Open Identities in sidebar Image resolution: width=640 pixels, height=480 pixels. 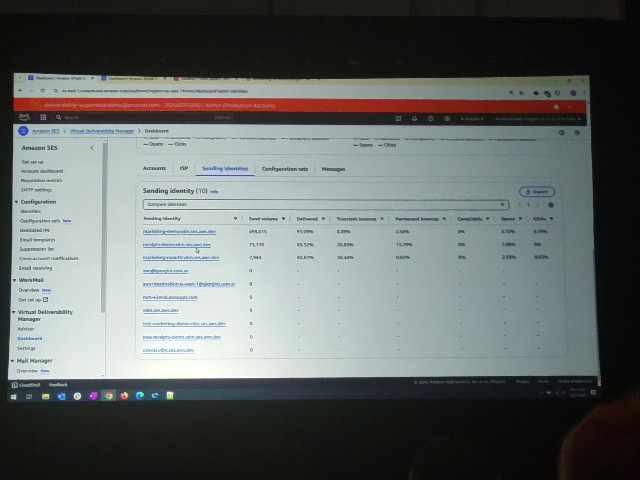pyautogui.click(x=31, y=211)
